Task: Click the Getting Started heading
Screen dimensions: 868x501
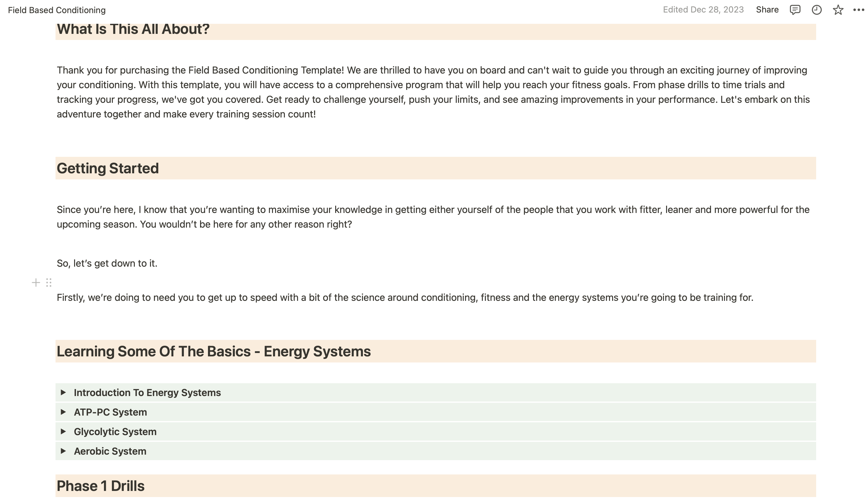Action: pos(108,168)
